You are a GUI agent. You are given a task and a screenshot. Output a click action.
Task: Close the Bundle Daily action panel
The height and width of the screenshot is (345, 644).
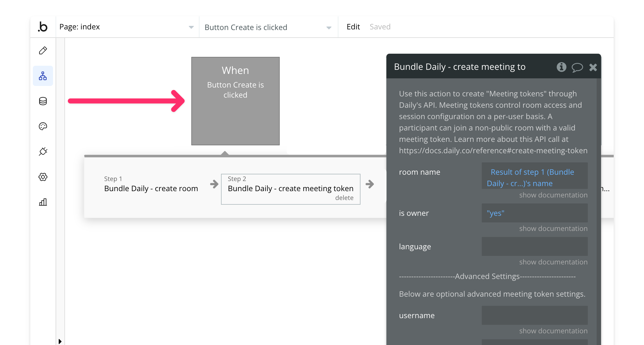coord(593,67)
